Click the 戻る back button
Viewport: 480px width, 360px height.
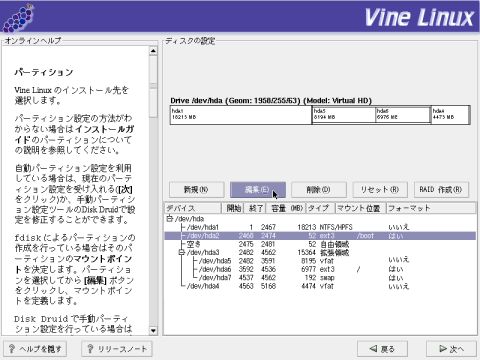[x=382, y=349]
